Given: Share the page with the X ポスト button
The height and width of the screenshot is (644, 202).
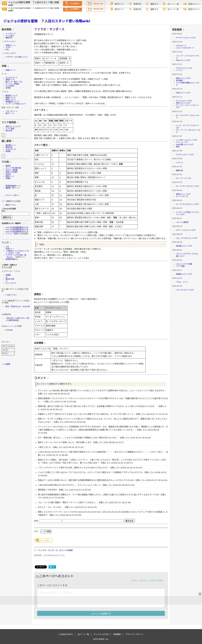Looking at the screenshot, I should (x=41, y=567).
